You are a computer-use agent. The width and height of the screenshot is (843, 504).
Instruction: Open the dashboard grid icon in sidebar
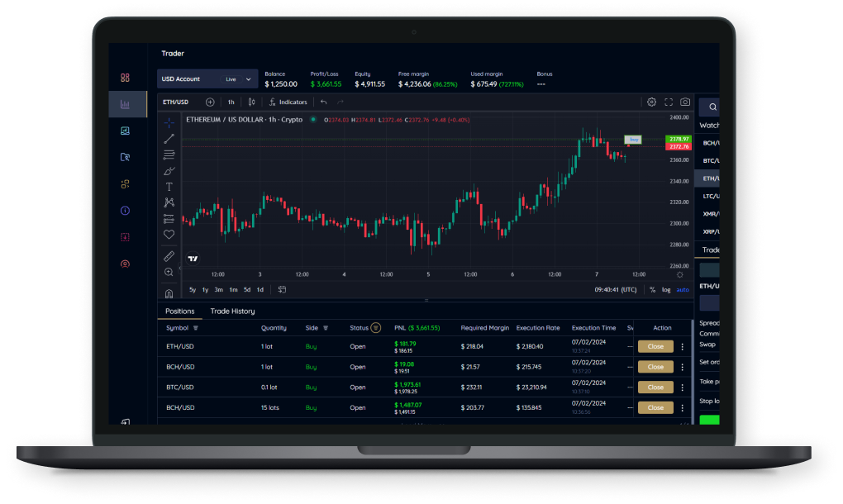coord(125,78)
